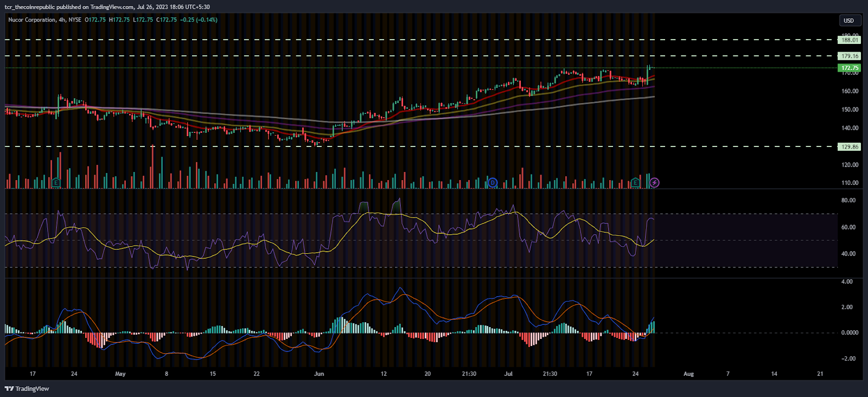This screenshot has height=397, width=868.
Task: Click the MACD 2.00 axis label
Action: pos(847,307)
